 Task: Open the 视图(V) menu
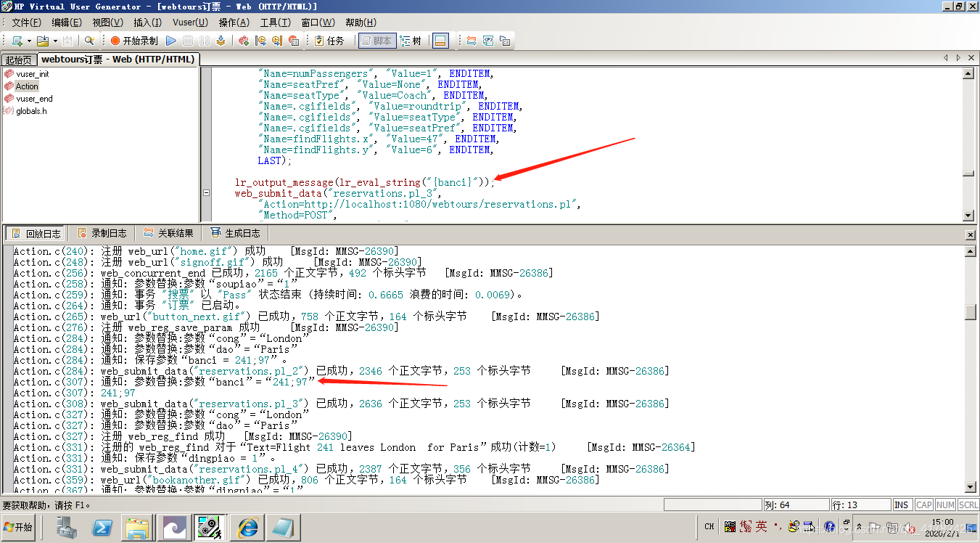coord(107,23)
